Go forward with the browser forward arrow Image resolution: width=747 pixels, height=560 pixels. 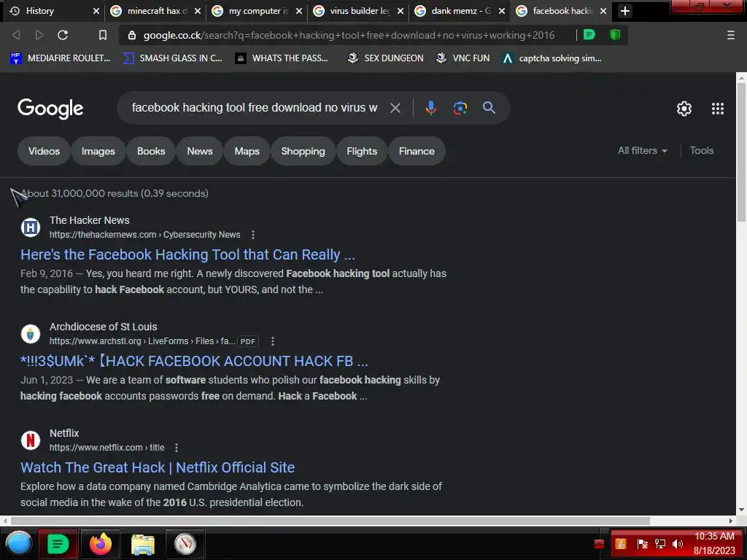39,35
